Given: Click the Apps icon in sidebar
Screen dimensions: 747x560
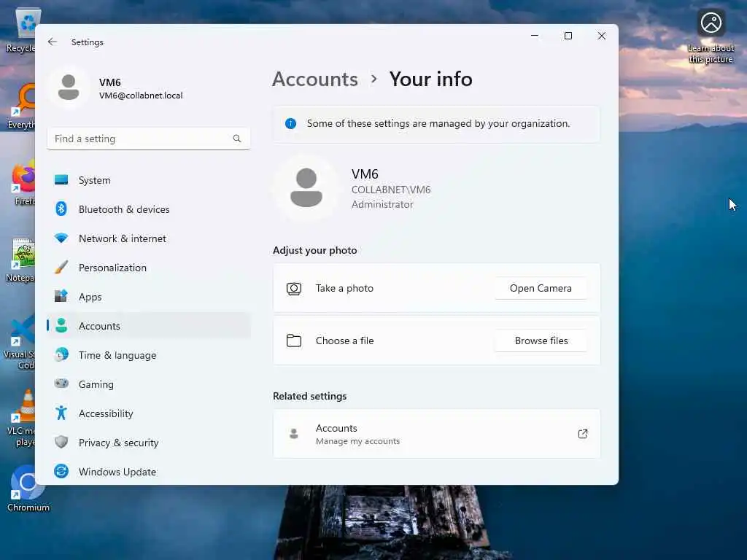Looking at the screenshot, I should [x=61, y=296].
